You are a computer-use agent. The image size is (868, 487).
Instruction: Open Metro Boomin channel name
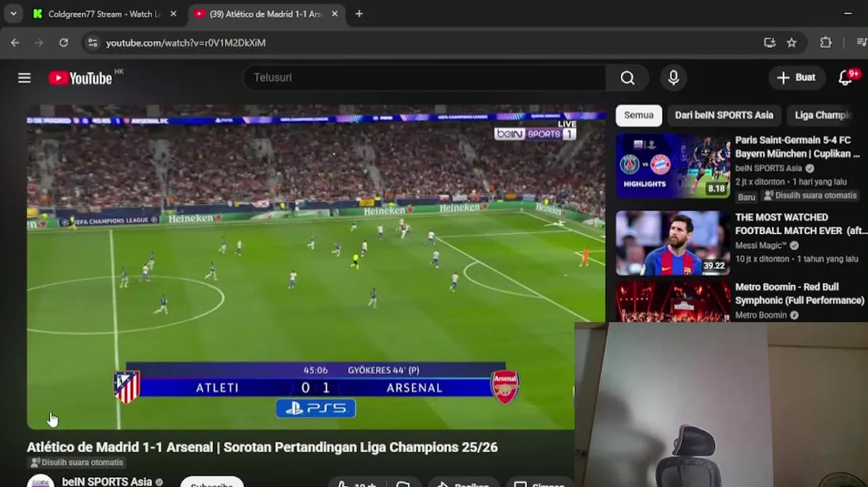coord(761,315)
